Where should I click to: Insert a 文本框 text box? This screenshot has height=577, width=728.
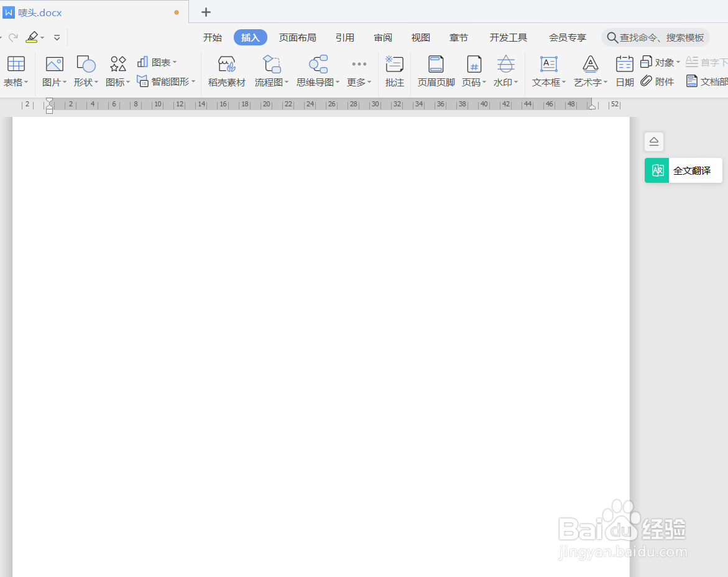click(x=549, y=64)
